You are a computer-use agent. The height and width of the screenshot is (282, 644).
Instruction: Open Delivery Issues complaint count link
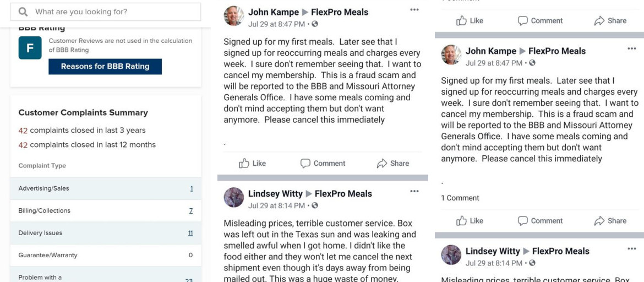(190, 233)
